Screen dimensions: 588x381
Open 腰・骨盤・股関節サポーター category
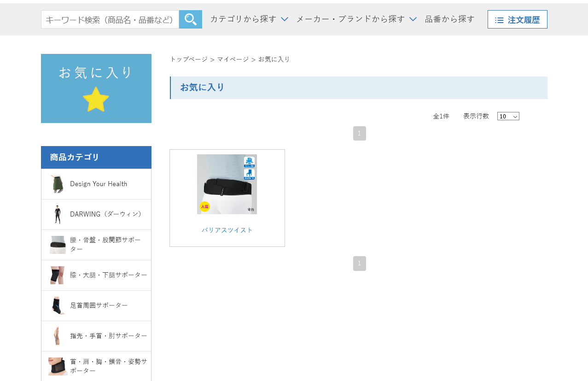pyautogui.click(x=96, y=245)
